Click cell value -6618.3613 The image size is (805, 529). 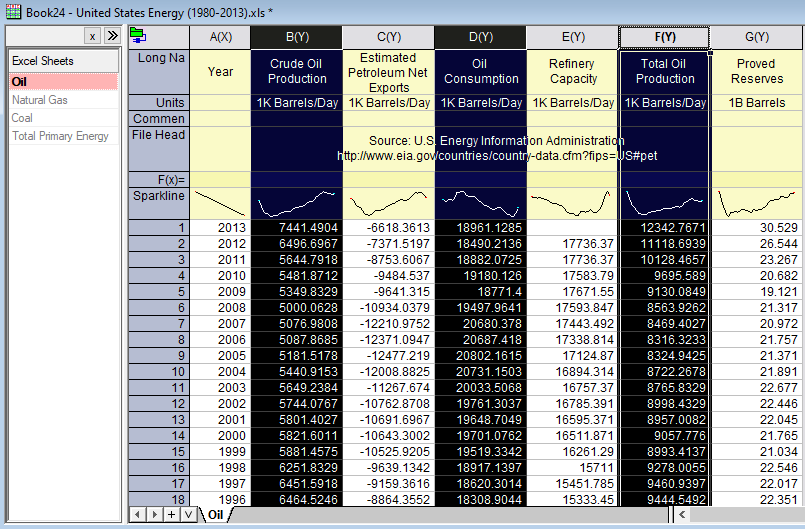389,228
